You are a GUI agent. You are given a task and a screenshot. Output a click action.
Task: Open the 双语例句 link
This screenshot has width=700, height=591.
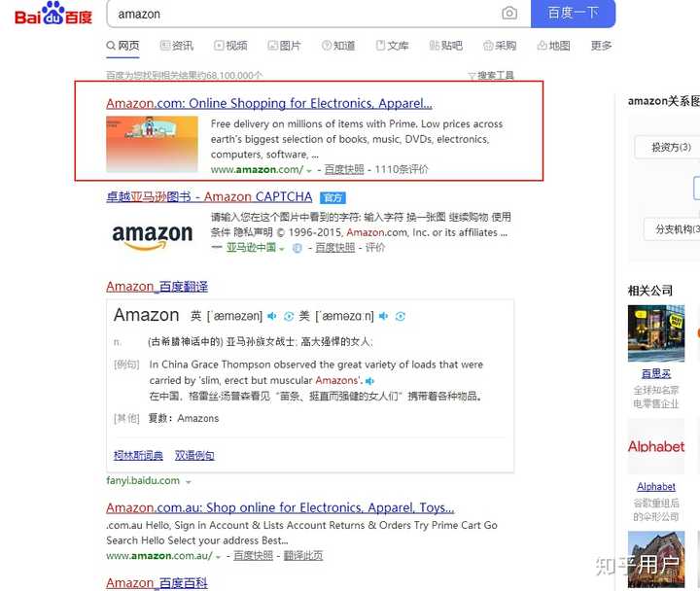(194, 455)
